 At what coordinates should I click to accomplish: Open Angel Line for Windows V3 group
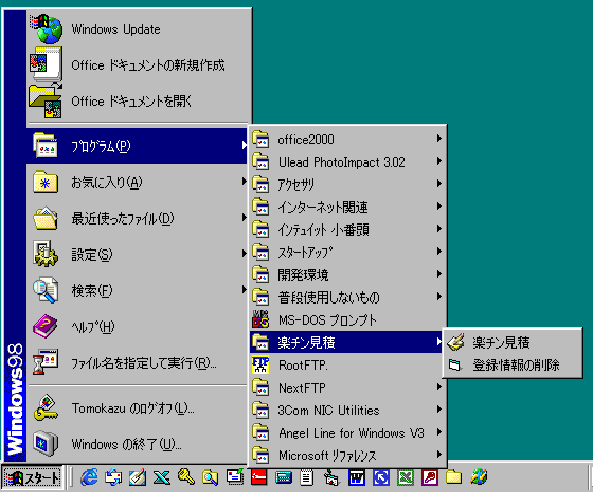347,432
